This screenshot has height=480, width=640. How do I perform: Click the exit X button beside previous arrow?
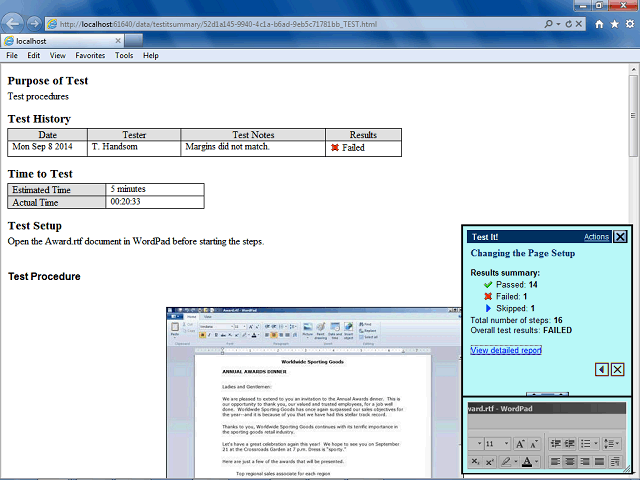(618, 369)
